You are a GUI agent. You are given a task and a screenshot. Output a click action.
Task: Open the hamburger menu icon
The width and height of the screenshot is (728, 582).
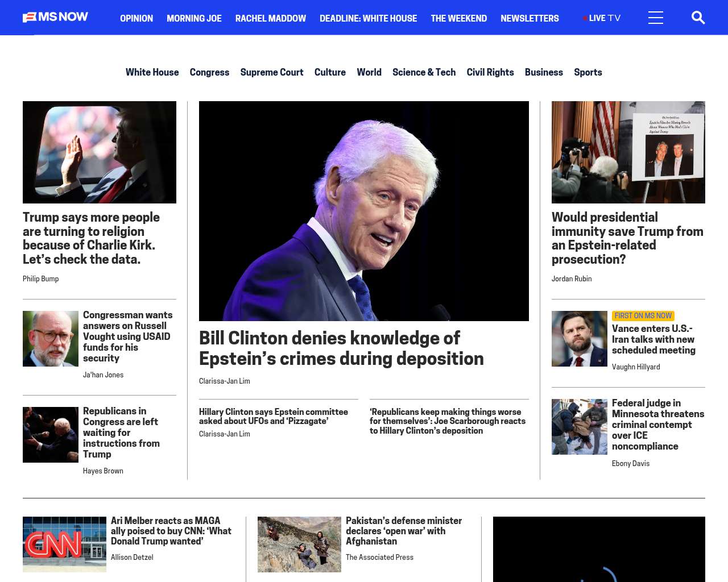tap(655, 18)
